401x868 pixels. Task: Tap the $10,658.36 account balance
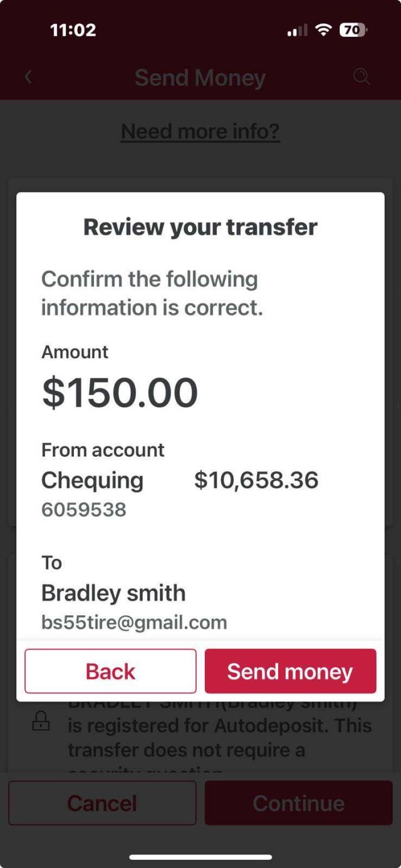coord(256,481)
